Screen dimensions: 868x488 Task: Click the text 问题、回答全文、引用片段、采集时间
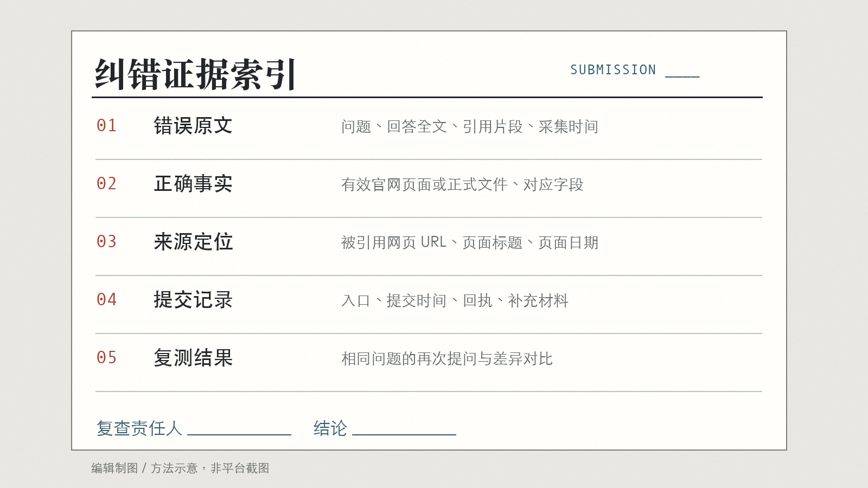pos(470,126)
